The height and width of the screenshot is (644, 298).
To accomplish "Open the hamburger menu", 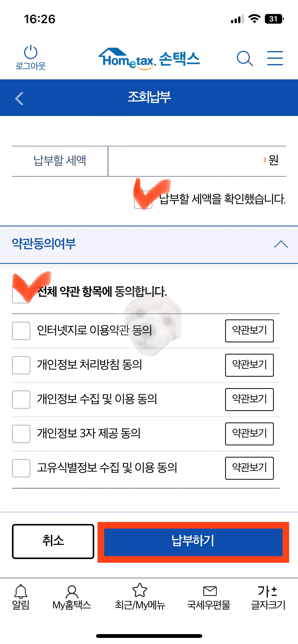I will (x=275, y=58).
